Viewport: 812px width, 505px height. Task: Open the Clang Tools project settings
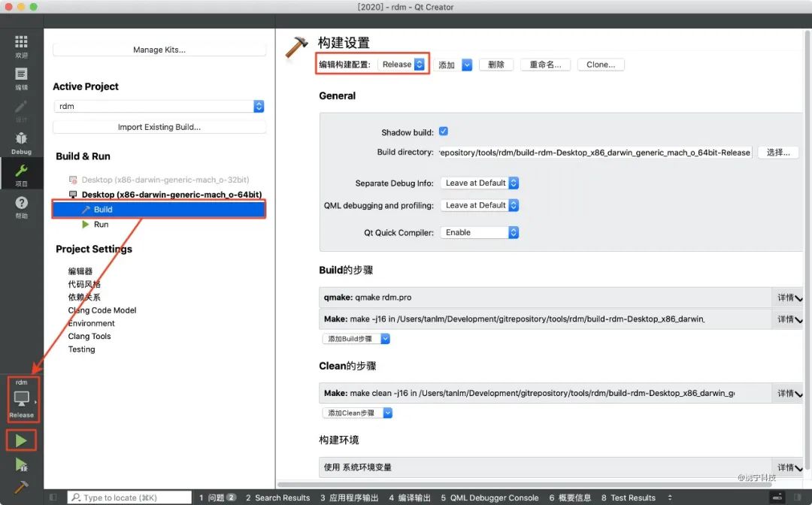pyautogui.click(x=89, y=337)
